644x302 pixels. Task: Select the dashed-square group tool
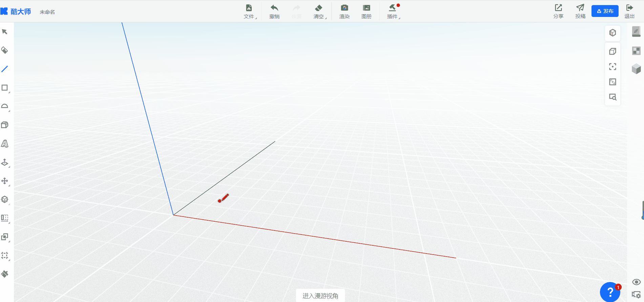point(5,256)
